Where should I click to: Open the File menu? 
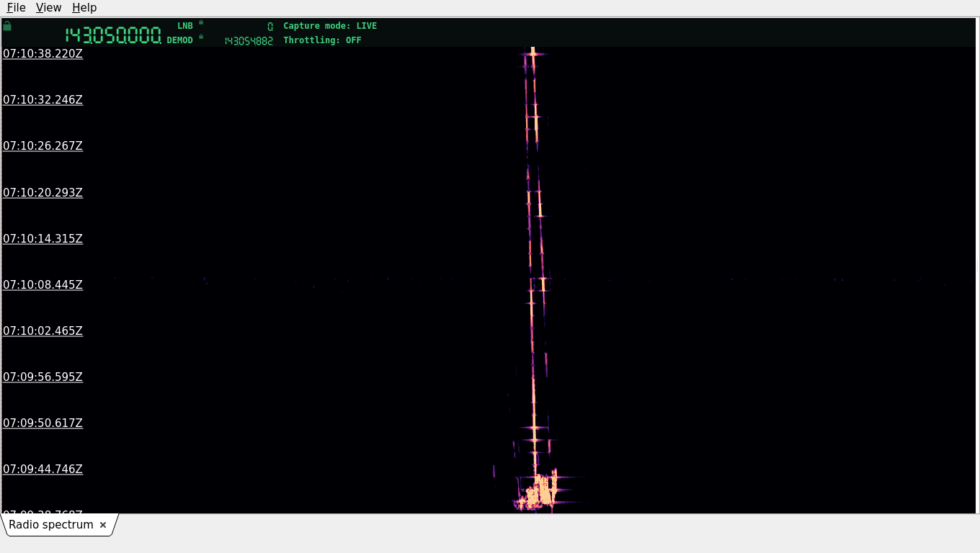(x=16, y=7)
